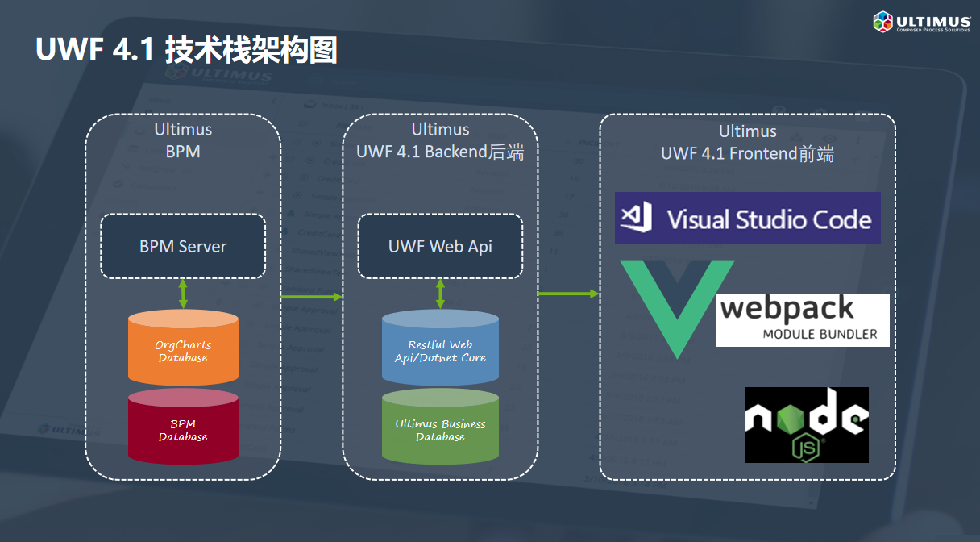
Task: Click the UWF 4.1 Backend后端 heading
Action: (x=440, y=152)
